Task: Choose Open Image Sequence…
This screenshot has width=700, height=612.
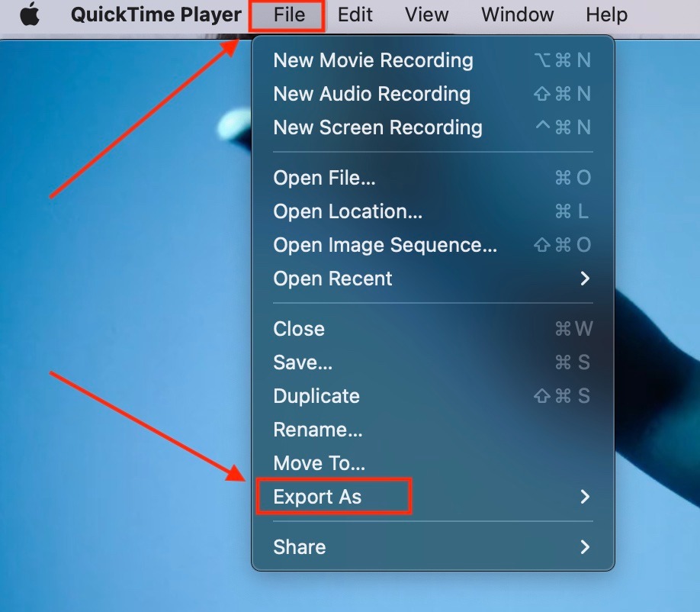Action: pos(432,245)
